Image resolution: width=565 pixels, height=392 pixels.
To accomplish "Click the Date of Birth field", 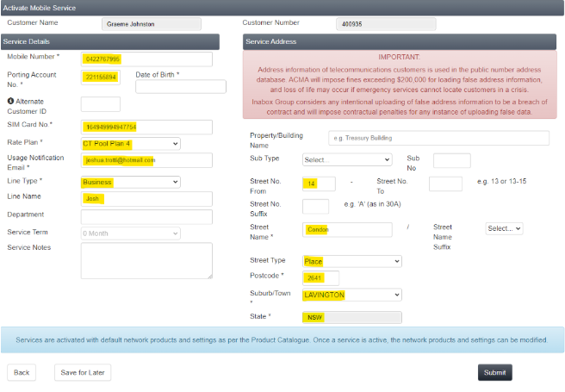I will tap(180, 86).
